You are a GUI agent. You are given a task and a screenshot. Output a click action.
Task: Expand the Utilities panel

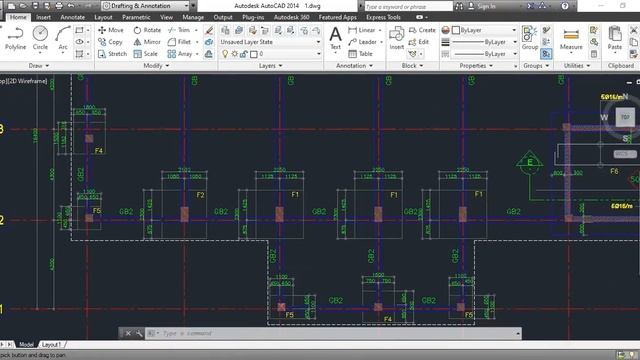[577, 65]
